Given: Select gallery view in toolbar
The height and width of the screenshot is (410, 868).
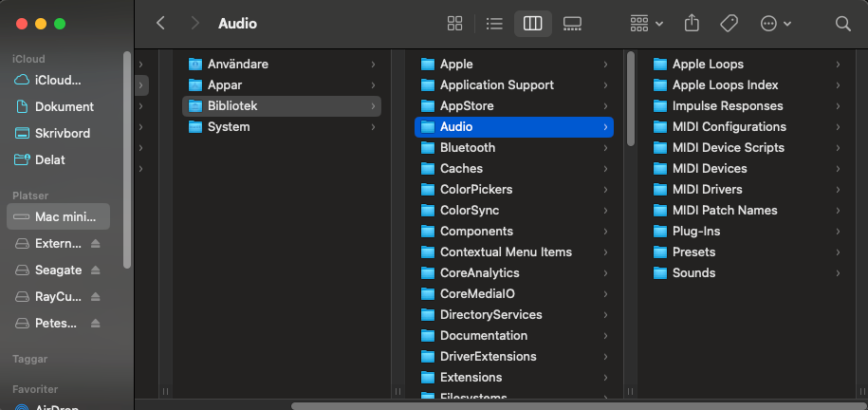Looking at the screenshot, I should tap(572, 24).
